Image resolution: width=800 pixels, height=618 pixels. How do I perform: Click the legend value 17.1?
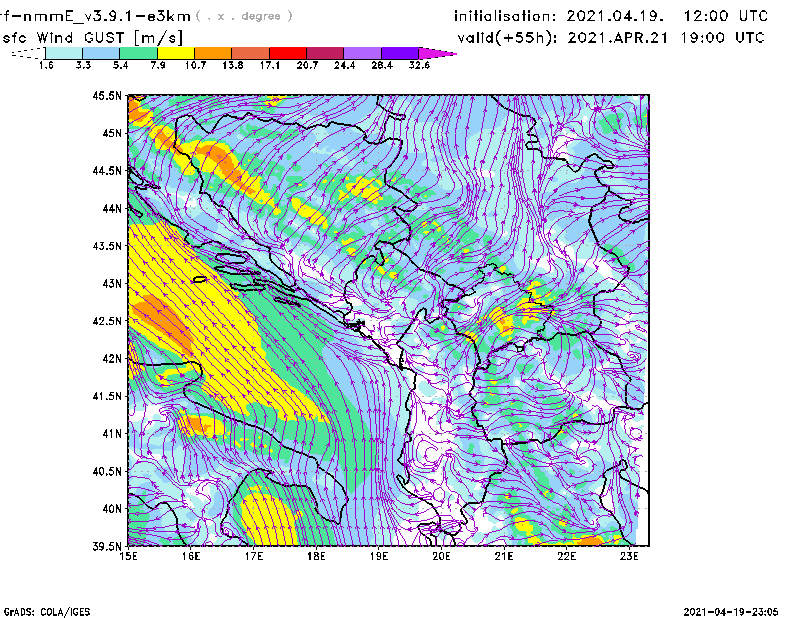(270, 65)
